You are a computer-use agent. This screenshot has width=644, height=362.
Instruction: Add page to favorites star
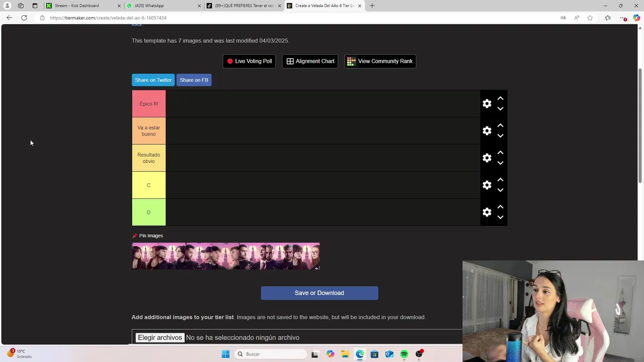[590, 18]
